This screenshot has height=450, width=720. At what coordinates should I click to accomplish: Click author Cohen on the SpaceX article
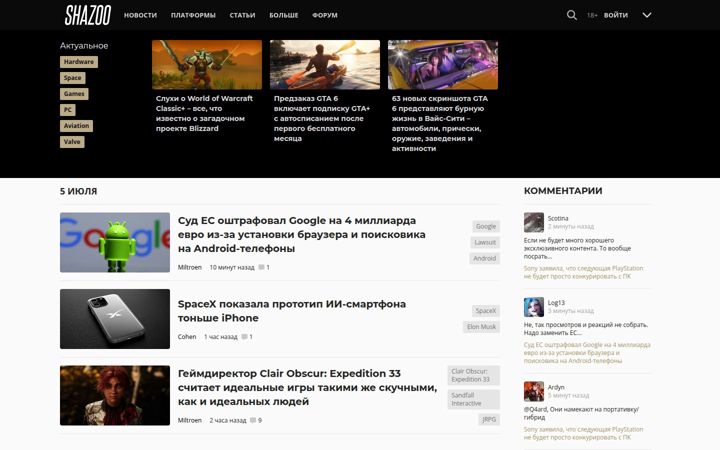[187, 337]
